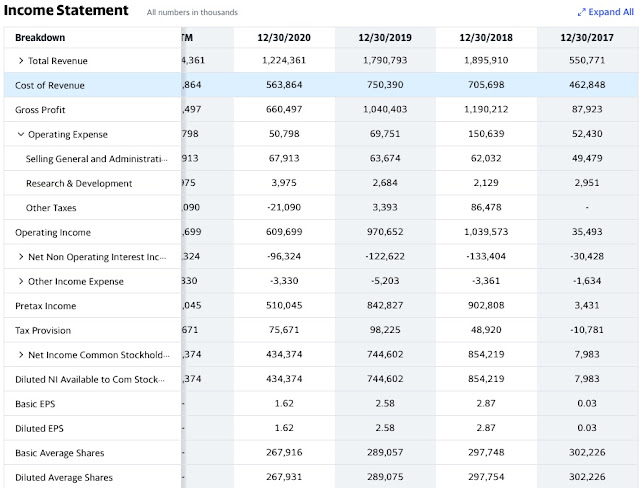Collapse the Operating Expense section chevron
The height and width of the screenshot is (488, 640).
point(21,134)
